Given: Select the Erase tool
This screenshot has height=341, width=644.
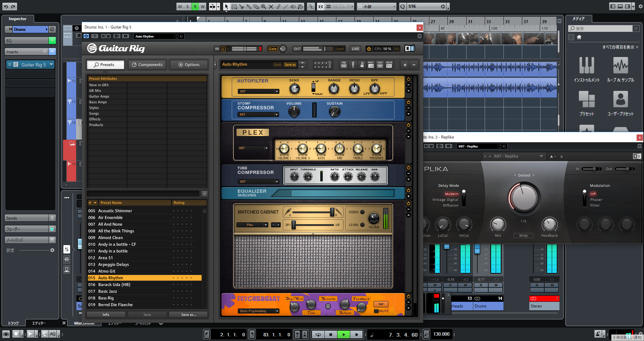Looking at the screenshot, I should coord(256,6).
